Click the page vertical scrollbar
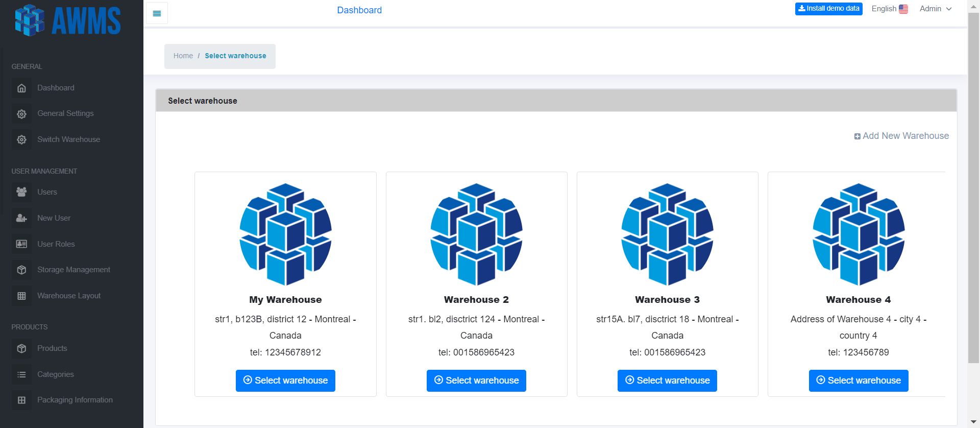This screenshot has width=980, height=428. [974, 188]
